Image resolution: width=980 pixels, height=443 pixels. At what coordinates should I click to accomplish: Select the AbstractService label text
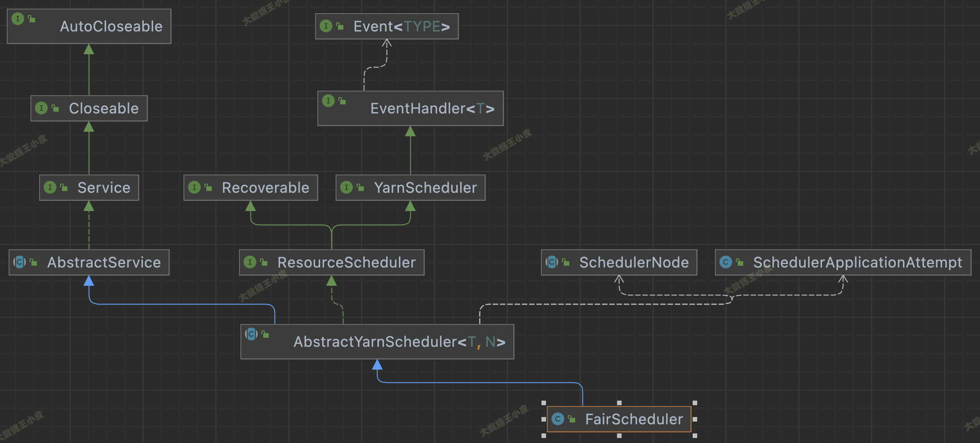click(104, 263)
